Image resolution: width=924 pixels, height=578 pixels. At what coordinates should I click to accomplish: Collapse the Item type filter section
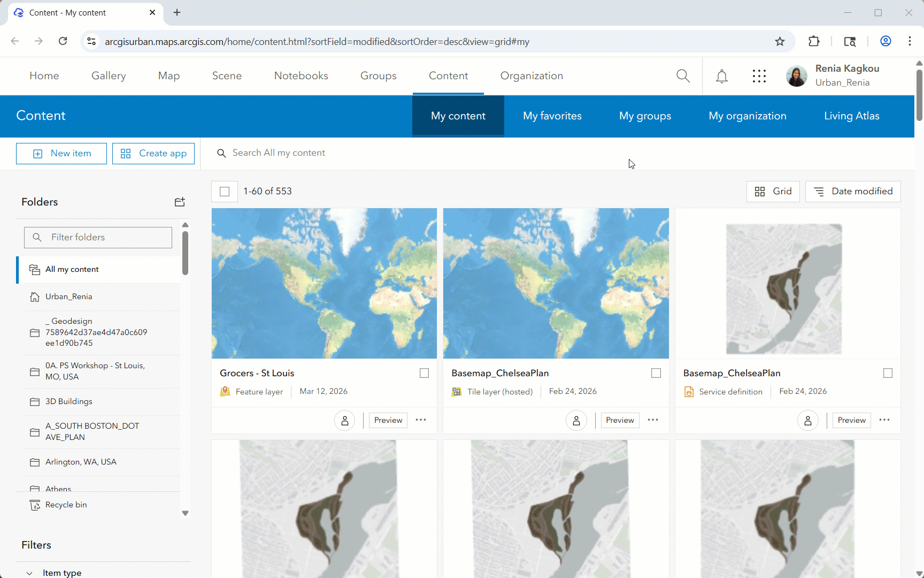29,573
